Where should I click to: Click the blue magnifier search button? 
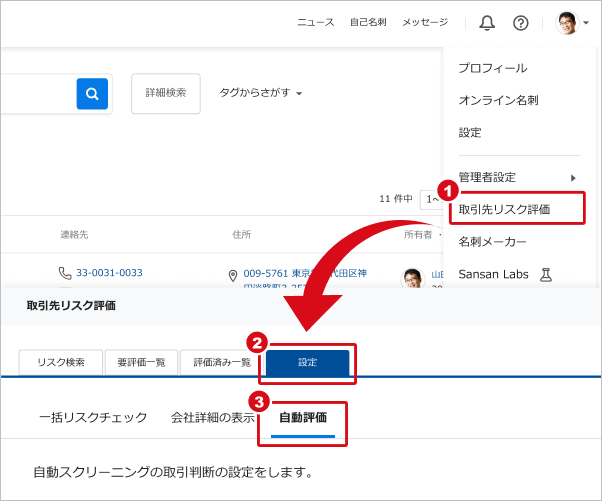(92, 93)
